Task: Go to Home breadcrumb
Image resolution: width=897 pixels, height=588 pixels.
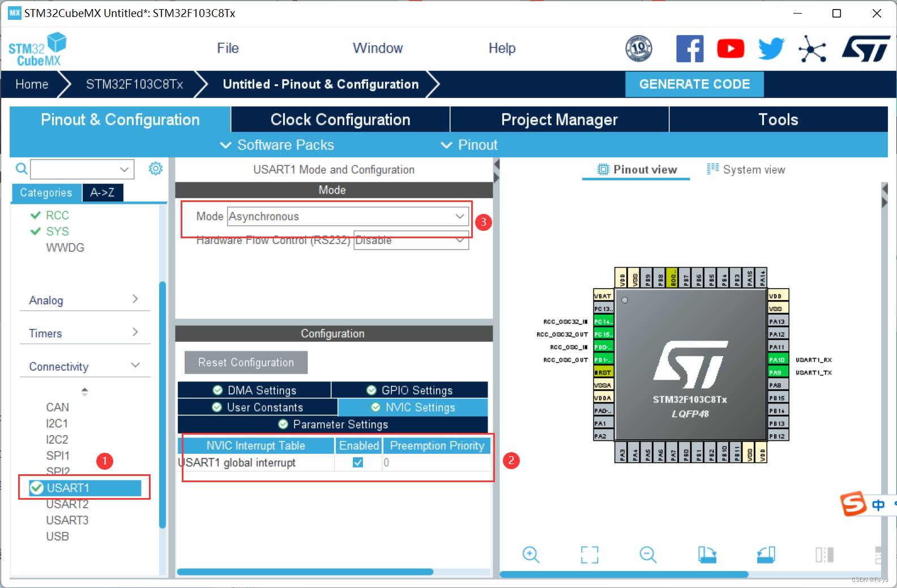Action: pyautogui.click(x=32, y=84)
